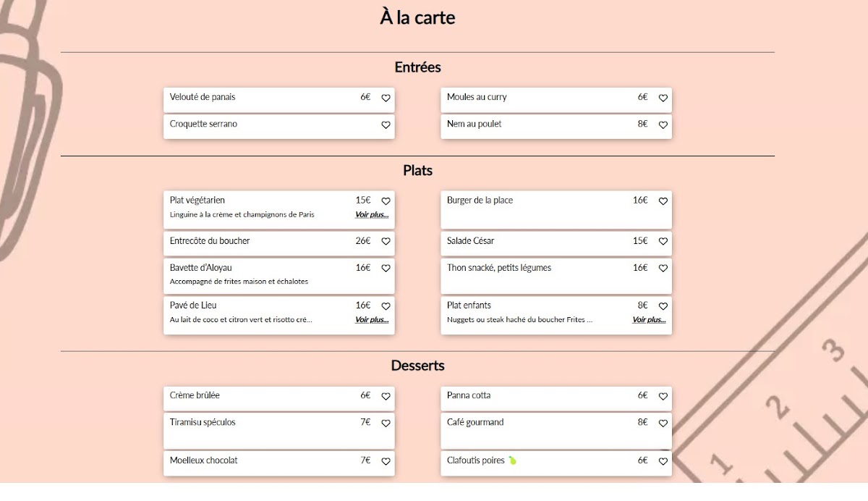The height and width of the screenshot is (501, 868).
Task: Toggle the Panna cotta heart
Action: pyautogui.click(x=663, y=396)
